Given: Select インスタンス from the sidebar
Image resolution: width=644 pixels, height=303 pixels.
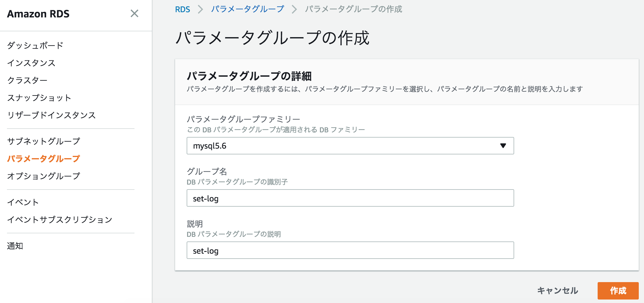Looking at the screenshot, I should pyautogui.click(x=31, y=63).
